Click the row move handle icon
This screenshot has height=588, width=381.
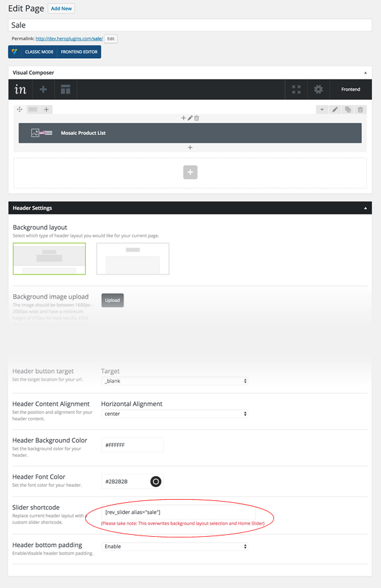click(19, 109)
